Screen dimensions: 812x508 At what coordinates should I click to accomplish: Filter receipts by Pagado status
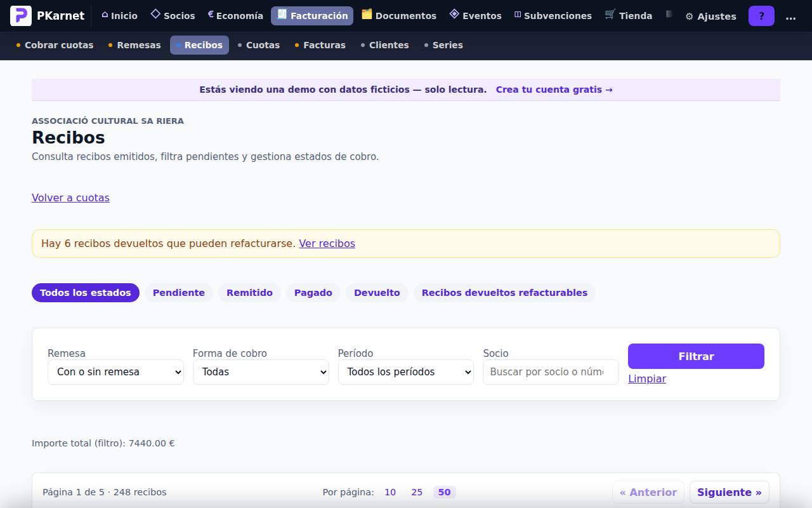(x=313, y=293)
